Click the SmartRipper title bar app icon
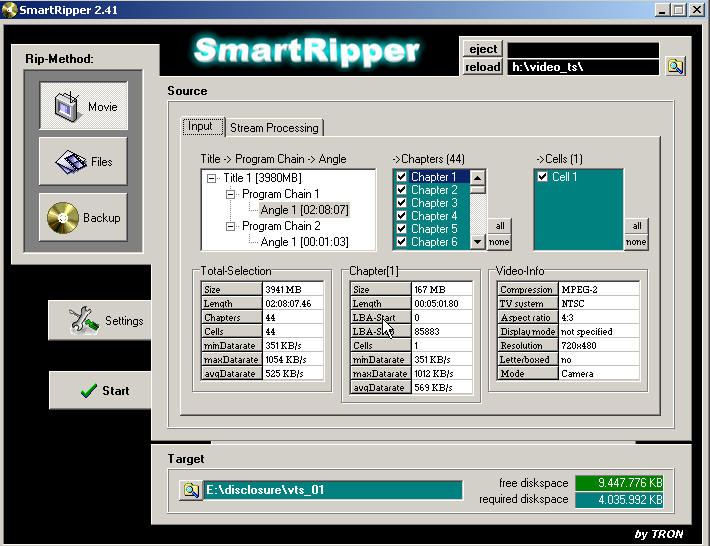Image resolution: width=710 pixels, height=546 pixels. [x=9, y=10]
